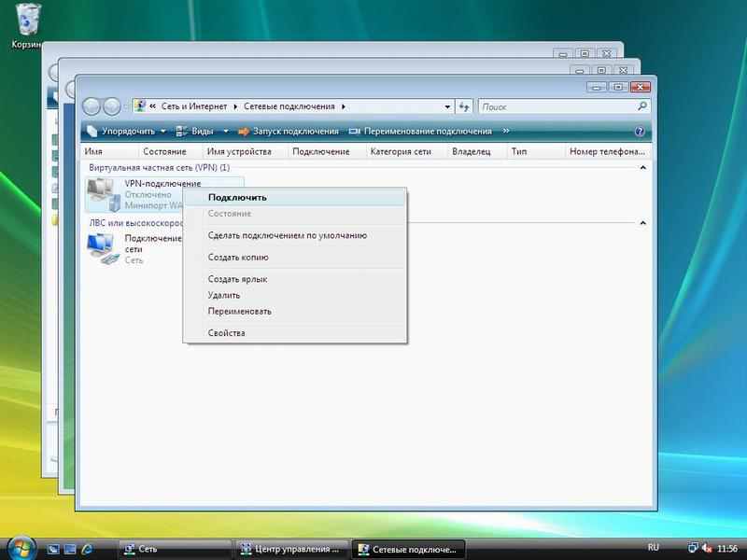This screenshot has height=560, width=747.
Task: Choose Создать копию in context menu
Action: 295,258
